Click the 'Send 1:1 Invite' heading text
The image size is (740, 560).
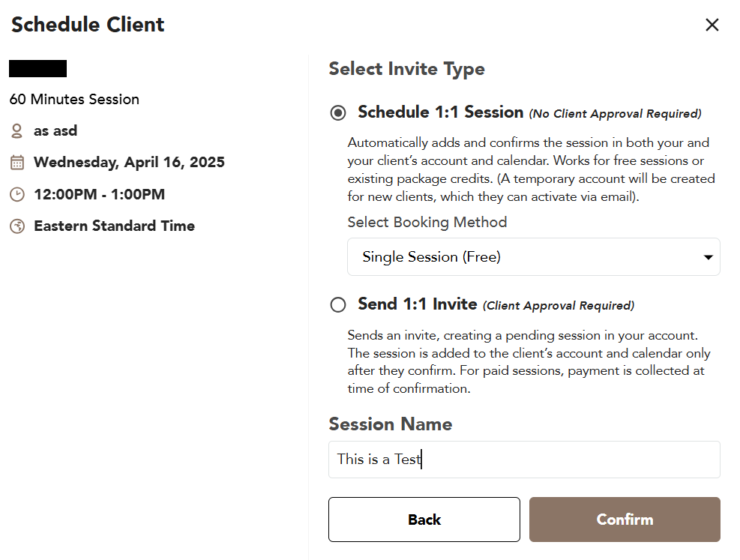(417, 304)
